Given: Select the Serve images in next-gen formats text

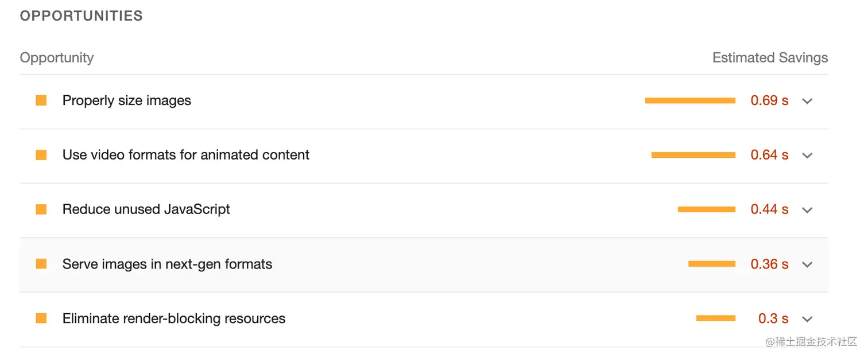Looking at the screenshot, I should click(x=168, y=264).
